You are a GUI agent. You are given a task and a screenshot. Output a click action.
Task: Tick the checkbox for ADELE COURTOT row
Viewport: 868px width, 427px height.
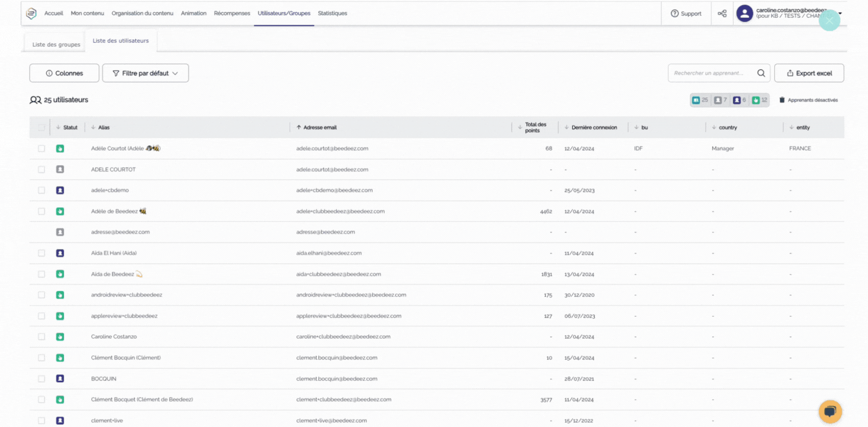point(41,169)
